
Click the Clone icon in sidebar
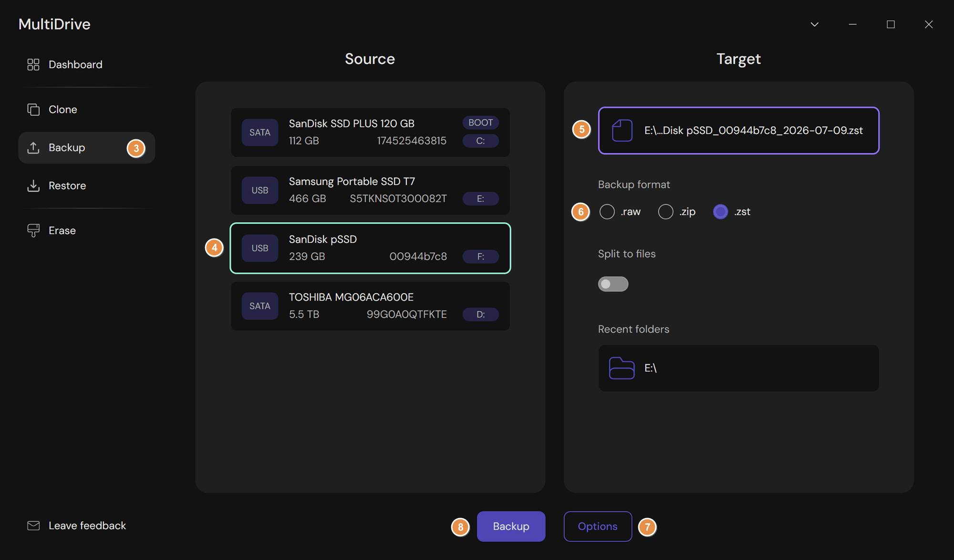pos(33,109)
